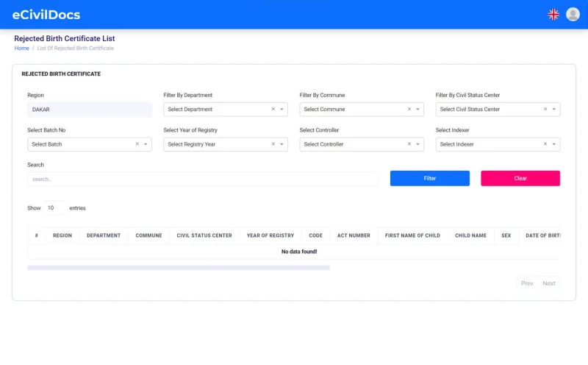The height and width of the screenshot is (365, 588).
Task: Click the blue Filter button
Action: tap(430, 178)
